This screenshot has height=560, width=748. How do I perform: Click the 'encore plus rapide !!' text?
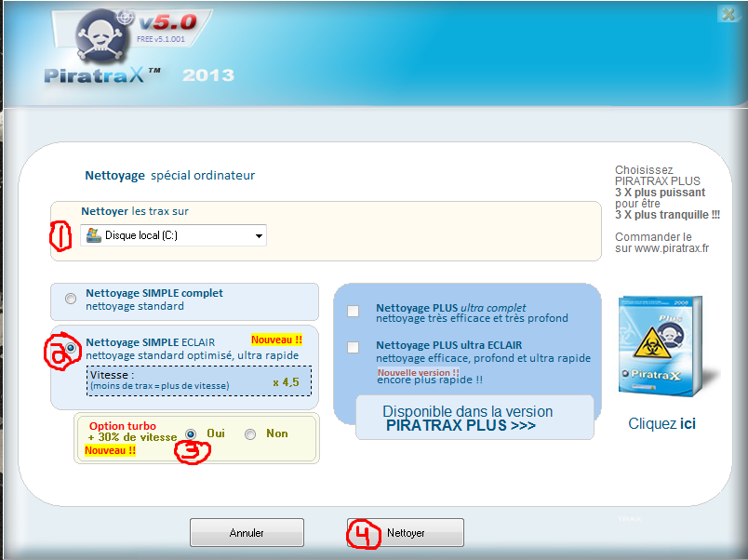coord(430,380)
